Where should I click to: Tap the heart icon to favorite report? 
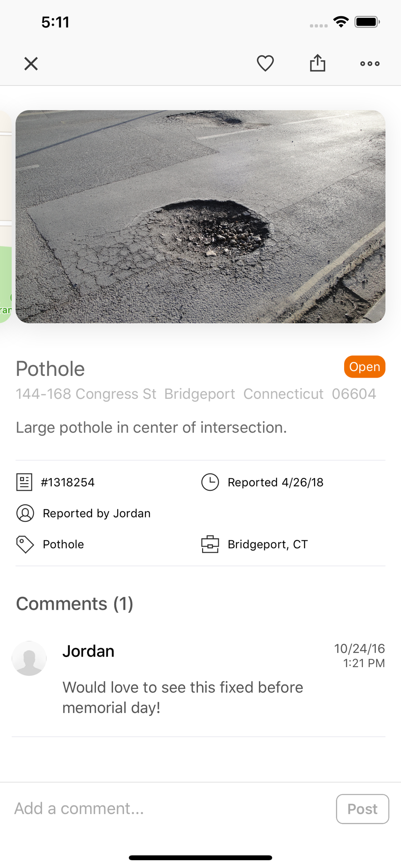point(265,63)
